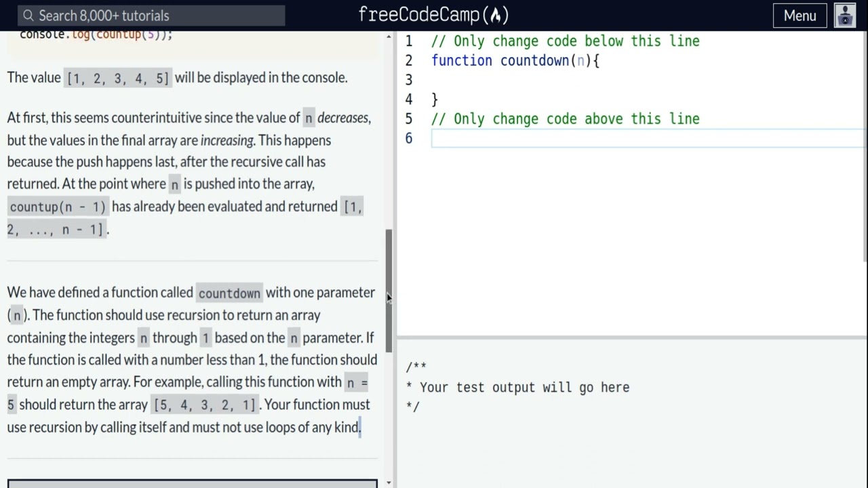Click '// Only change code below this line'

coord(566,41)
